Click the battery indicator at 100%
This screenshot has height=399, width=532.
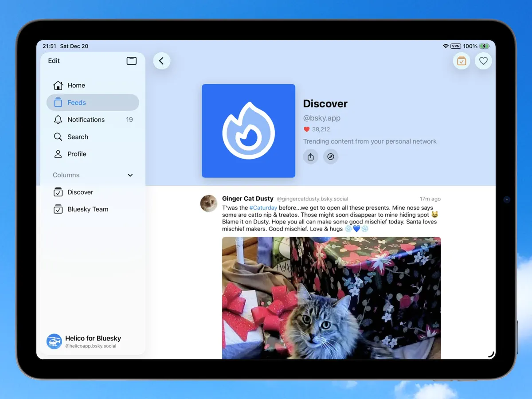click(x=485, y=46)
